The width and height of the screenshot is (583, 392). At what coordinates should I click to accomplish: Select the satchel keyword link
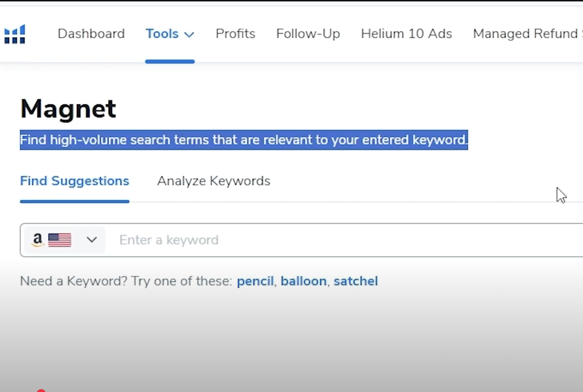coord(355,281)
